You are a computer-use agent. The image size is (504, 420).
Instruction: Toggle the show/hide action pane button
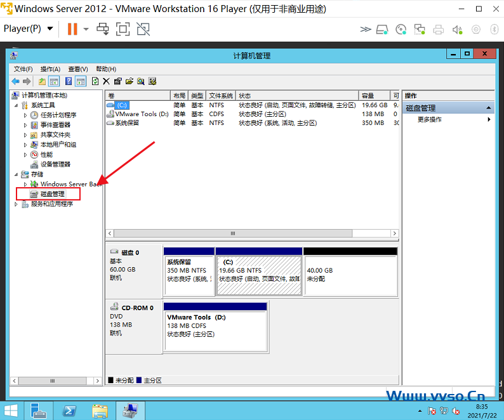81,81
